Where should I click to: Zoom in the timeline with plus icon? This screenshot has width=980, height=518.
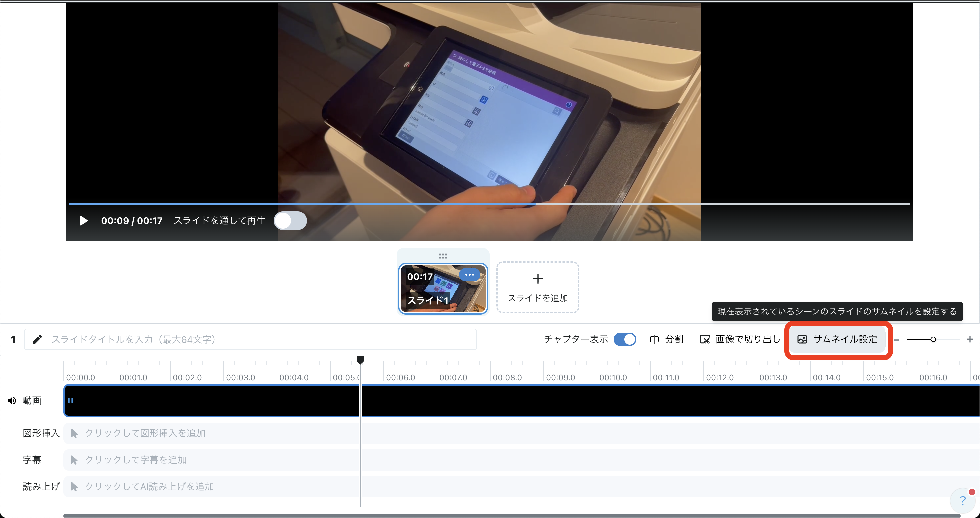[x=970, y=339]
